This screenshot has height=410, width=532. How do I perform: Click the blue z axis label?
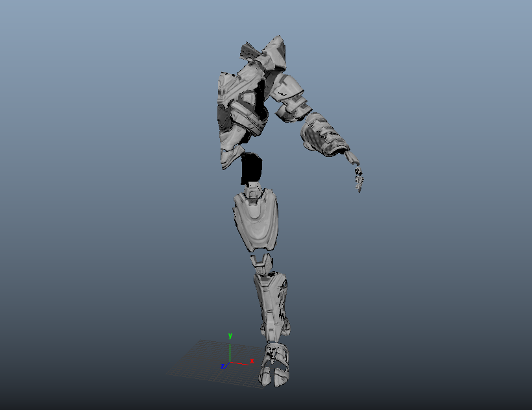(x=223, y=366)
